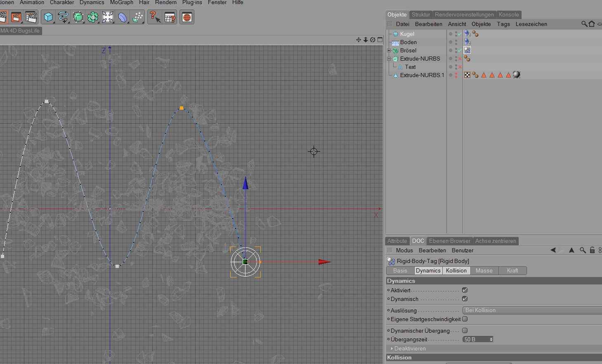This screenshot has height=364, width=602.
Task: Open the Rendervoreinstellungen panel tab
Action: click(x=464, y=14)
